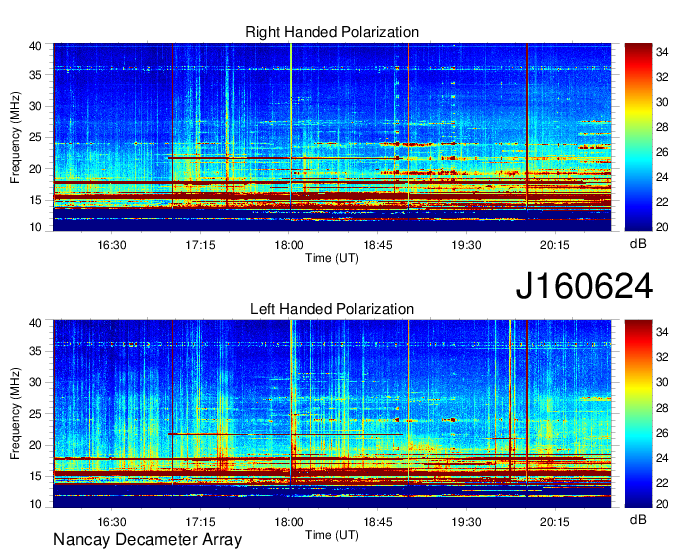Click the 15 MHz tick on the right-handed plot
The image size is (680, 552).
tap(36, 200)
